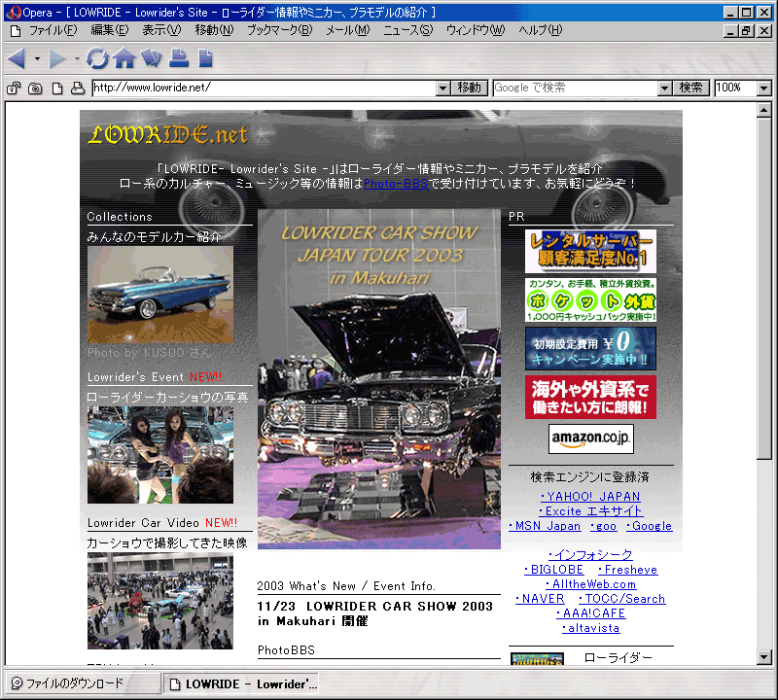The width and height of the screenshot is (778, 700).
Task: Open the ウィンドウ(W) menu
Action: click(476, 31)
